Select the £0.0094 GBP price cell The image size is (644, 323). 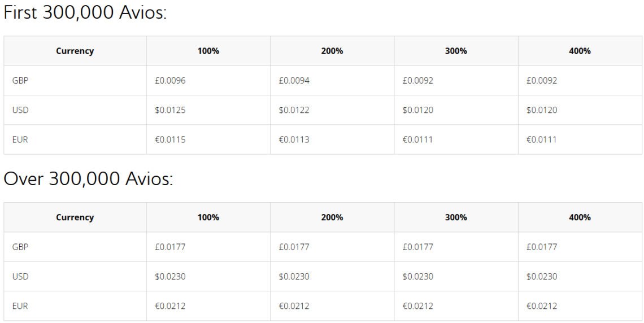tap(294, 81)
